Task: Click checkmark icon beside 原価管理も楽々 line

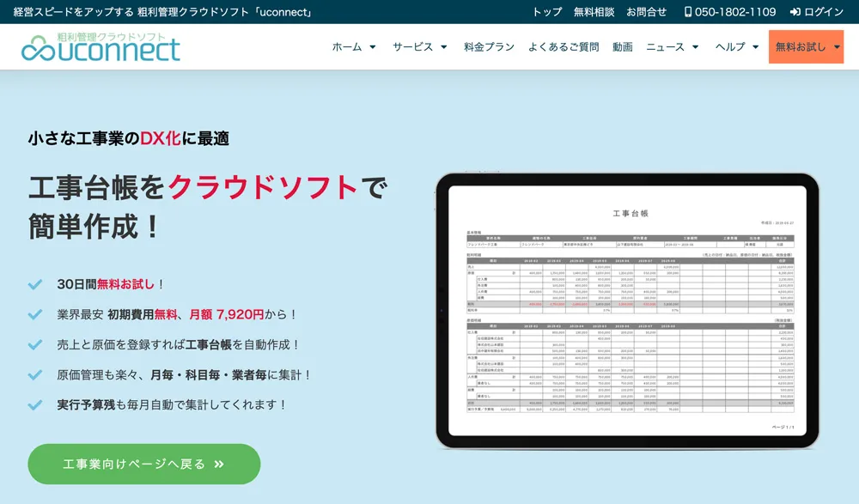Action: [x=35, y=374]
